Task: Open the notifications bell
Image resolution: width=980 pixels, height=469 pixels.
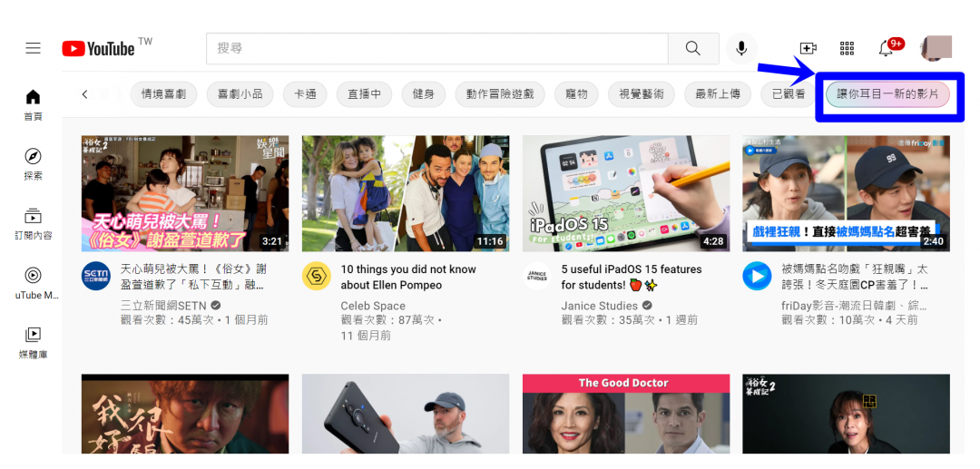Action: click(x=886, y=48)
